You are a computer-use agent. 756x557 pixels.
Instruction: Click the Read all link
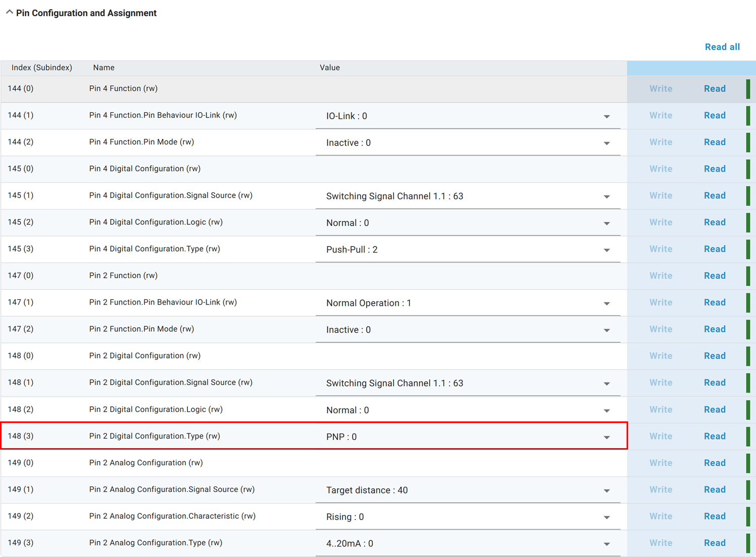coord(722,47)
